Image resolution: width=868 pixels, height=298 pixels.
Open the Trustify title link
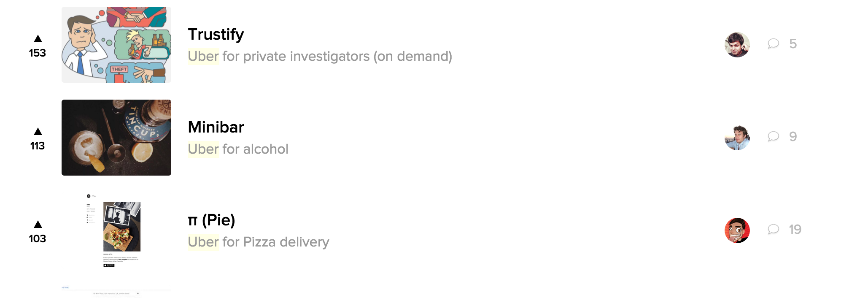coord(216,34)
